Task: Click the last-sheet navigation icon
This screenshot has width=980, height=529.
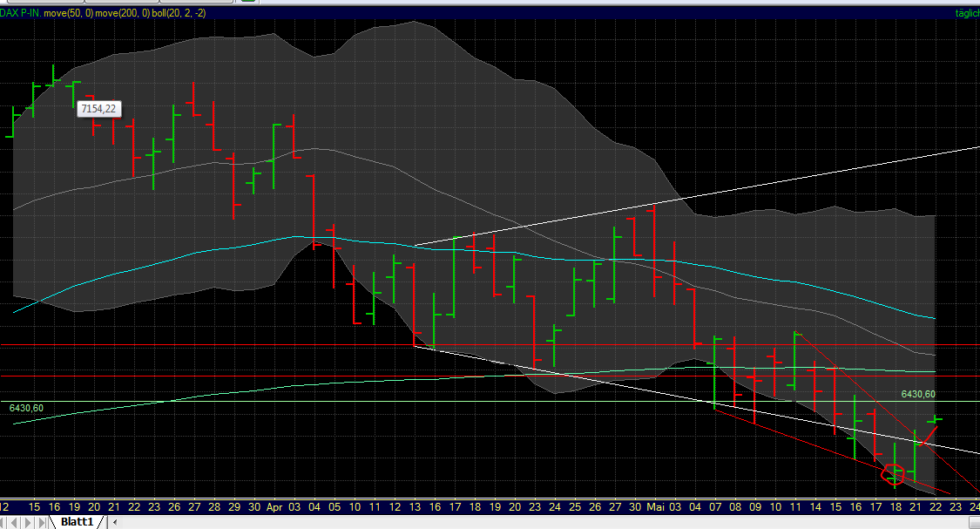Action: [x=40, y=521]
